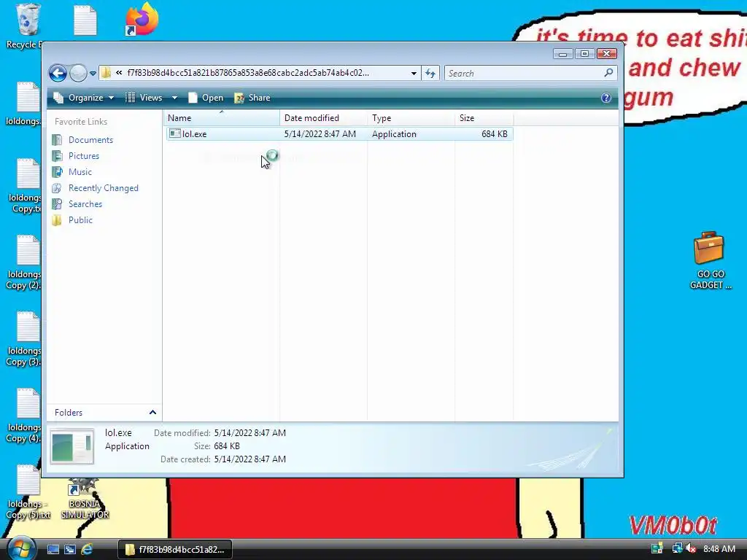Click the 684 KB size cell
Viewport: 747px width, 560px height.
tap(494, 134)
